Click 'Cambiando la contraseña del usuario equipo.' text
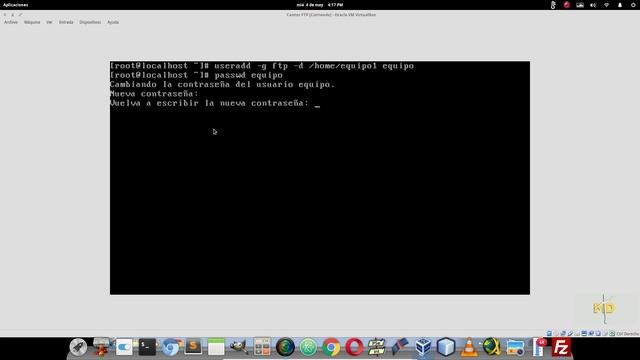Viewport: 640px width, 360px height. (222, 84)
